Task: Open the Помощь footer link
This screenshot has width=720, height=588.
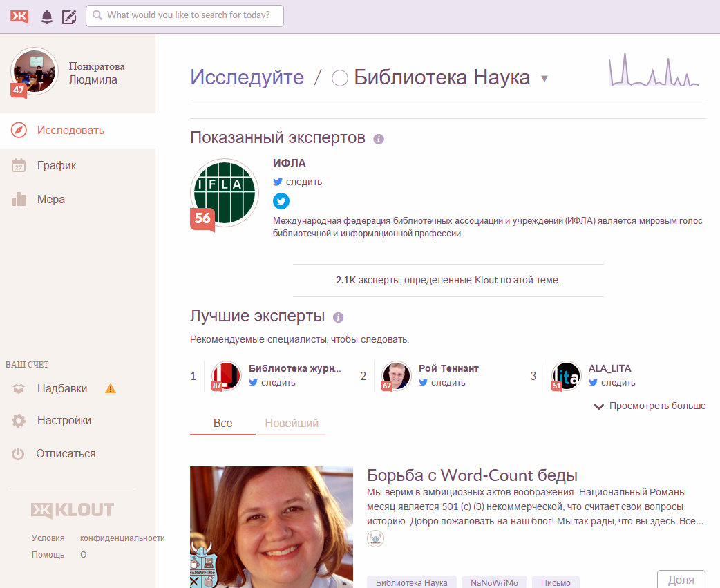Action: point(48,555)
